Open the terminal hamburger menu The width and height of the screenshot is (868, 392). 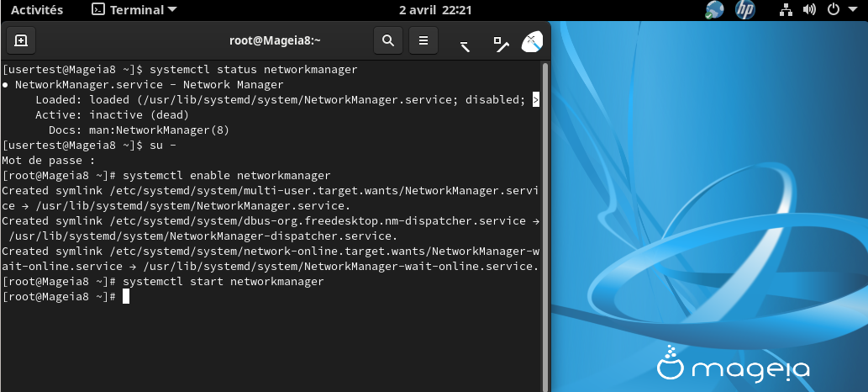(423, 40)
